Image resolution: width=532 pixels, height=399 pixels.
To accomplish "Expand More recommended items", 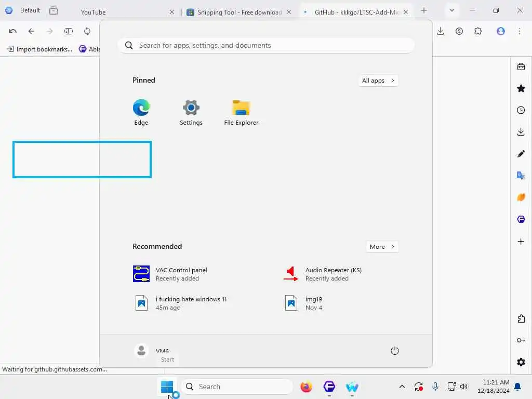I will 382,247.
